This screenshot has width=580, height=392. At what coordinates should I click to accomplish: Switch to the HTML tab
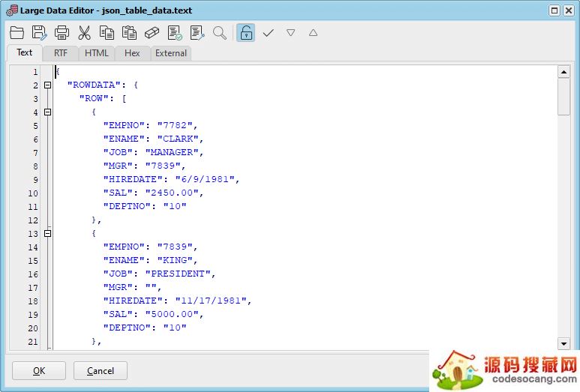point(97,53)
